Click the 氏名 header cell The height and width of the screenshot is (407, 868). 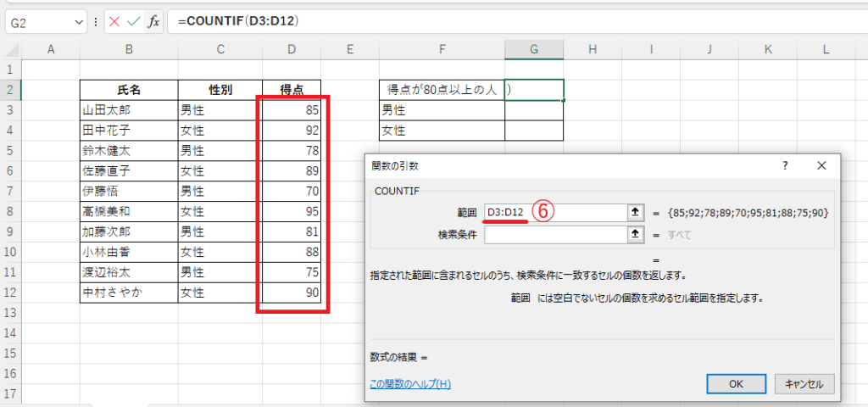click(129, 90)
